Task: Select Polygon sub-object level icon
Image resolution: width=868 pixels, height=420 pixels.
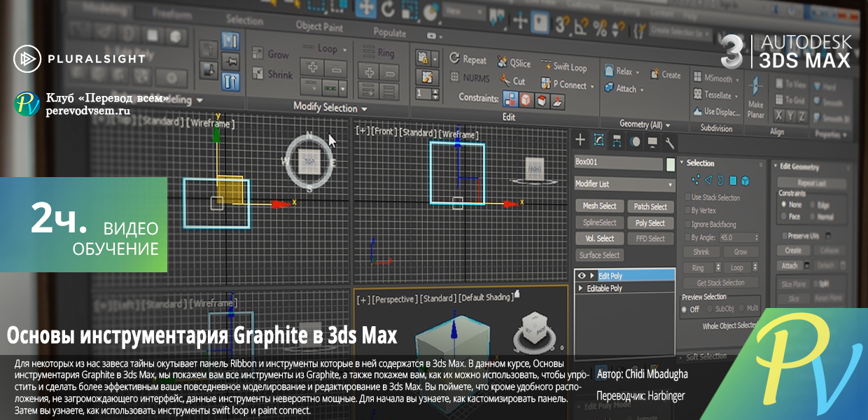Action: (733, 181)
